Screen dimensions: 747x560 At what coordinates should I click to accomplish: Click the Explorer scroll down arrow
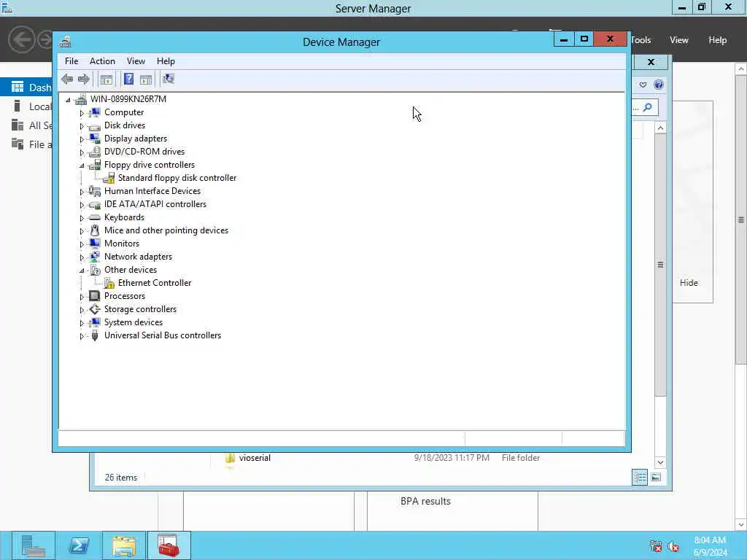660,462
